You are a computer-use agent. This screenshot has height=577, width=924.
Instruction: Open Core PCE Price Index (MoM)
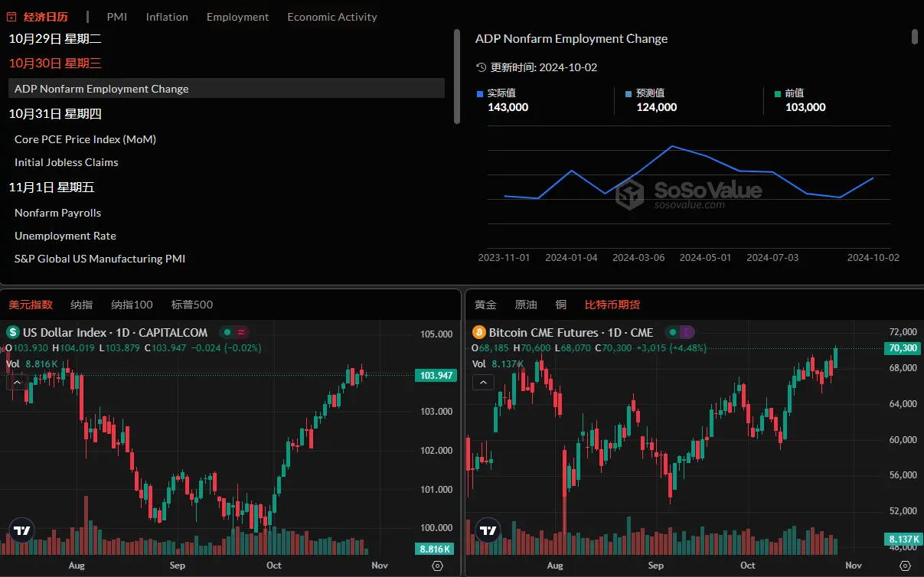point(85,139)
